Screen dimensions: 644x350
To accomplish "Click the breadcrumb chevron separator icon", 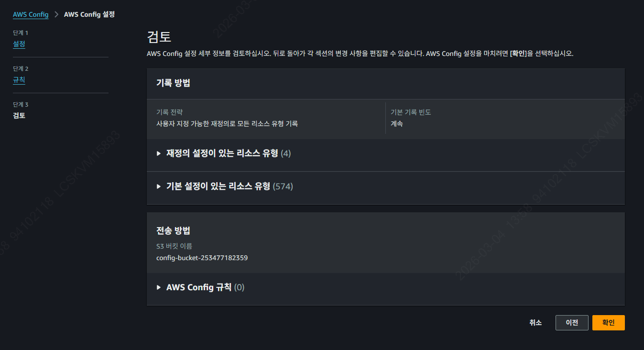I will point(56,14).
